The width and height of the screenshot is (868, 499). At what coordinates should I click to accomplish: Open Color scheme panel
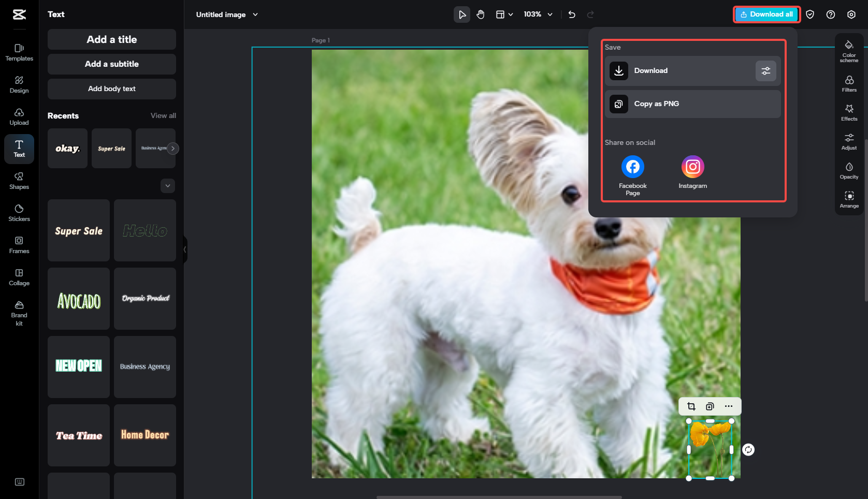tap(849, 50)
